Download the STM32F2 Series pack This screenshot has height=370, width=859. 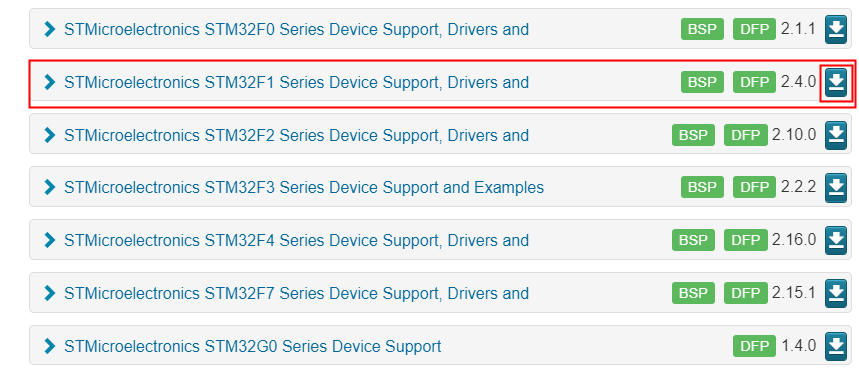(x=836, y=135)
